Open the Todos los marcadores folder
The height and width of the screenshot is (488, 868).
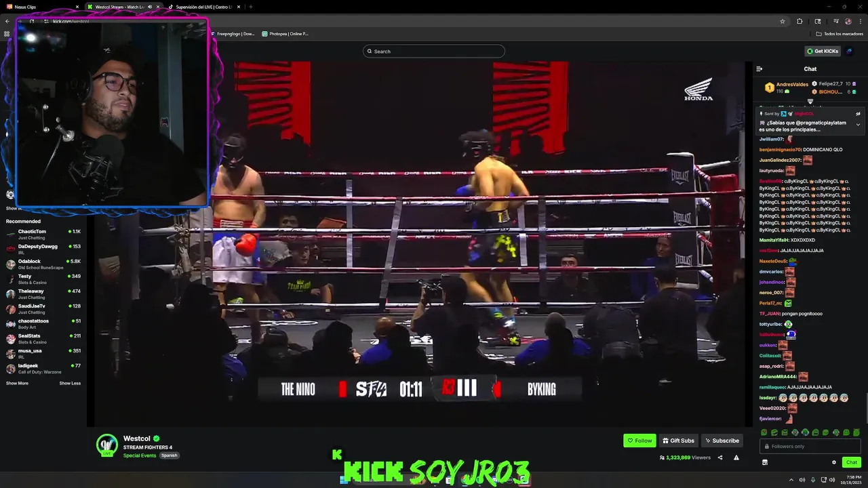[840, 33]
